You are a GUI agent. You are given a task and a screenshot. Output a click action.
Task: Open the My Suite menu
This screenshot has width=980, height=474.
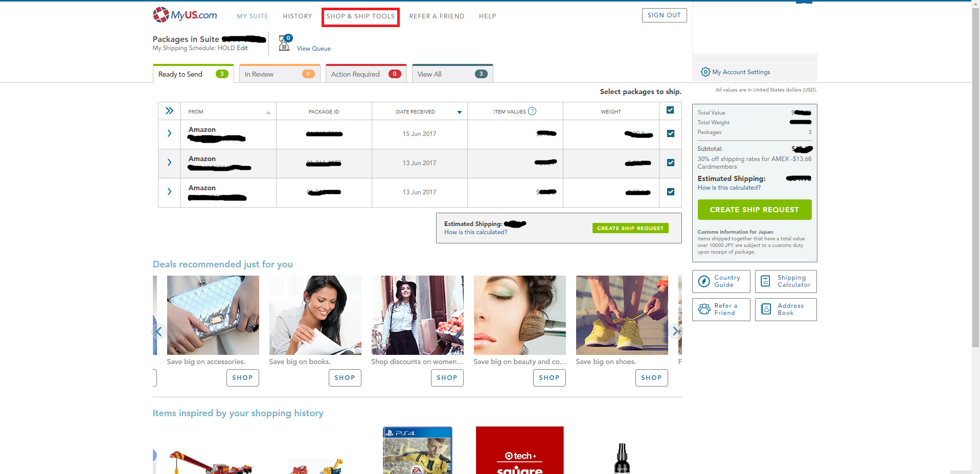tap(253, 16)
